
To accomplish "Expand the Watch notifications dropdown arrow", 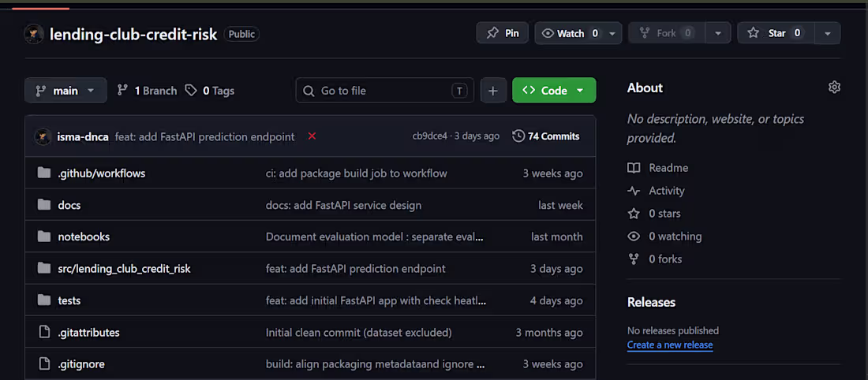I will click(612, 33).
